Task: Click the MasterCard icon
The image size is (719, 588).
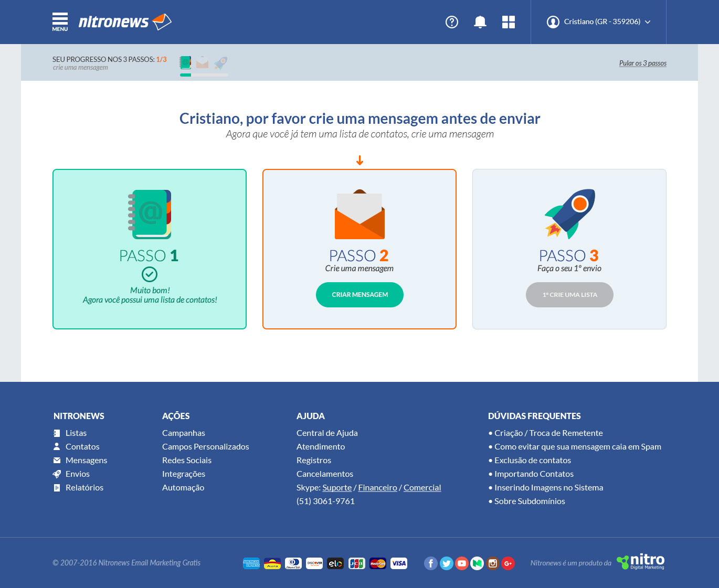Action: pyautogui.click(x=378, y=564)
